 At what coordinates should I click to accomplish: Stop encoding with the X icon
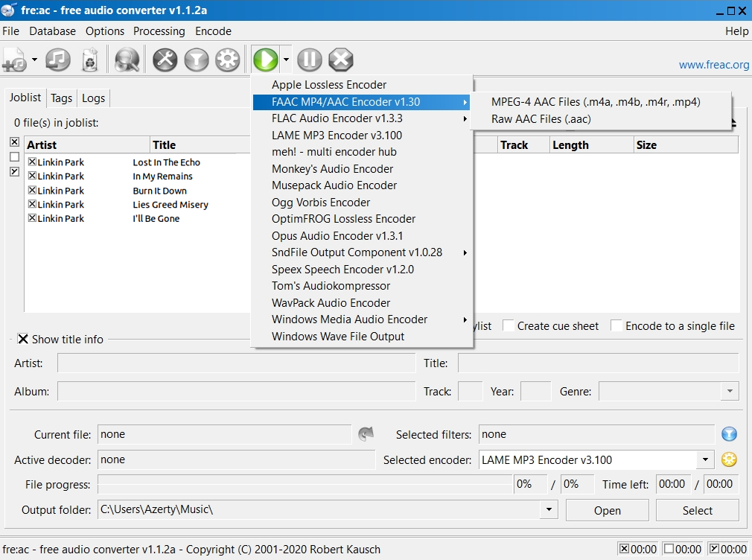click(x=341, y=60)
